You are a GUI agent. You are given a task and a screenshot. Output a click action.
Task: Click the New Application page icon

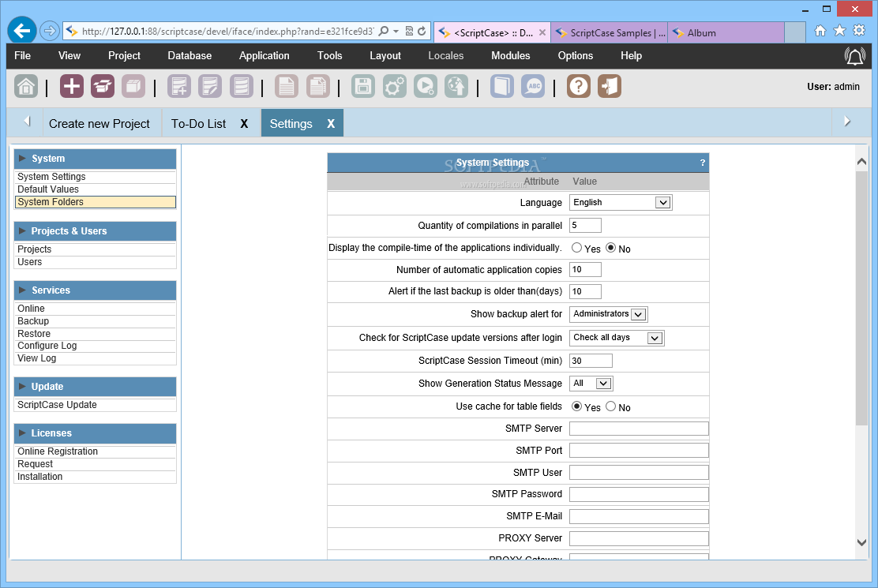click(287, 87)
